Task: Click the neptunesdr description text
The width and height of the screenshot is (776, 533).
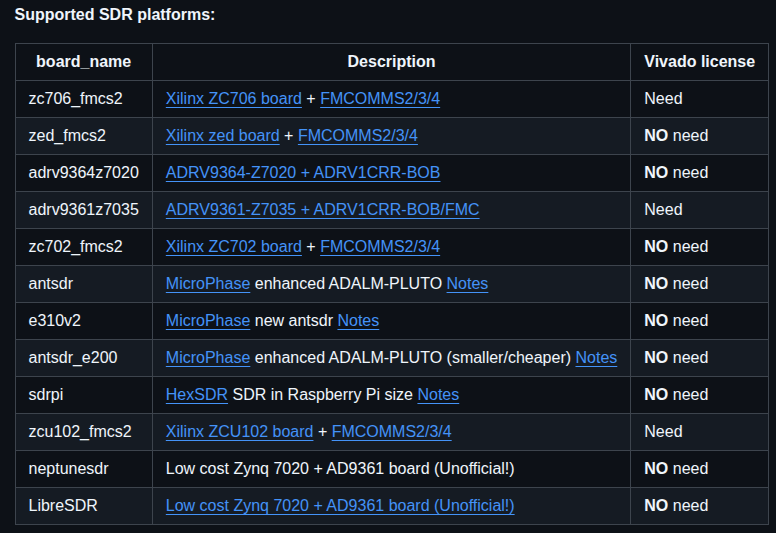Action: pos(340,469)
